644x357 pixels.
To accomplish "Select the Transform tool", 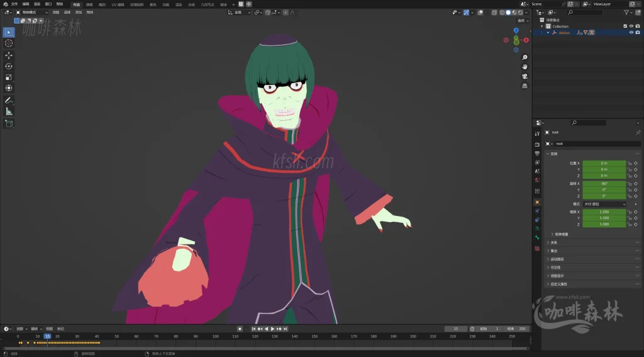I will (9, 88).
